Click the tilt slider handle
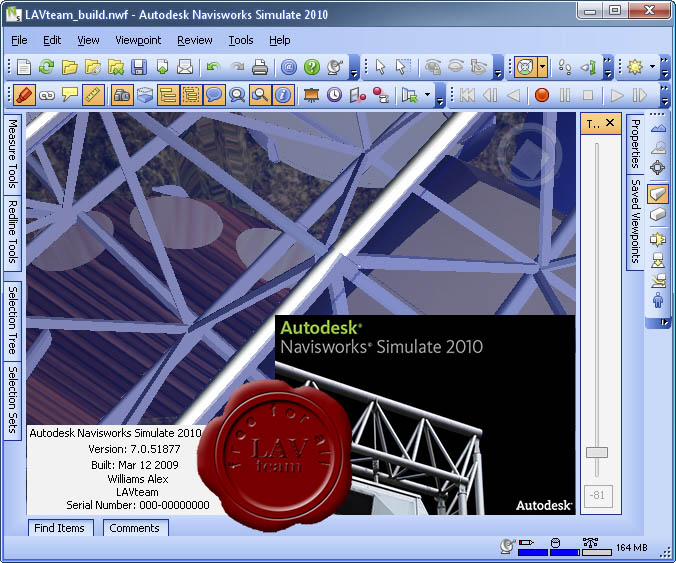Screen dimensions: 676x563 (x=597, y=452)
